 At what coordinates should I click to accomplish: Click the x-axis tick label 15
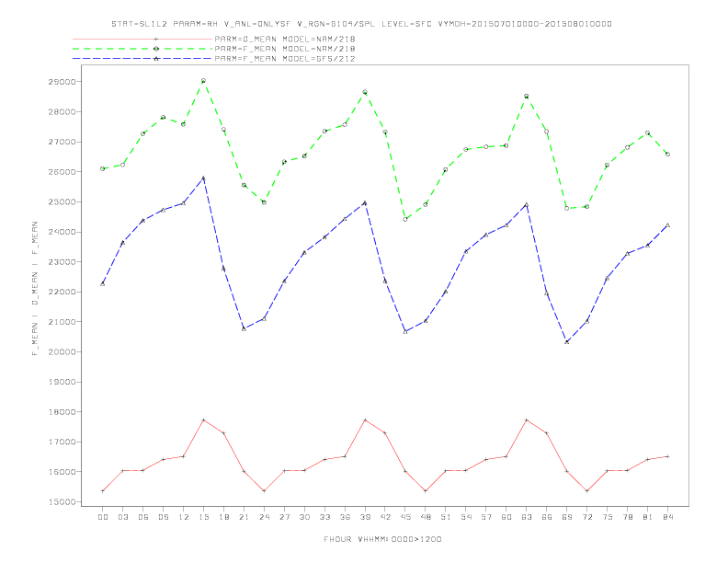[203, 517]
